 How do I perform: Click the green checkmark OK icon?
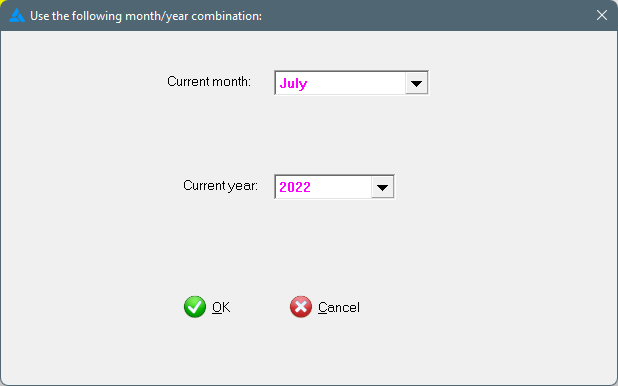pos(195,307)
